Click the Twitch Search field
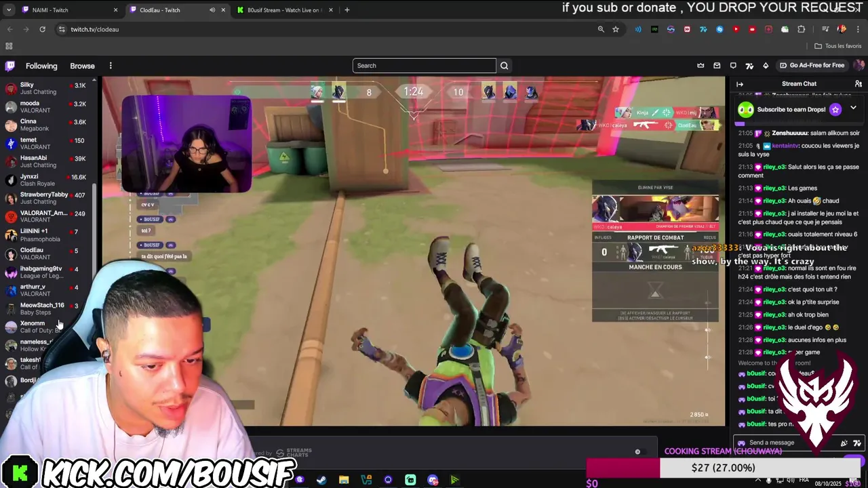 [x=425, y=66]
